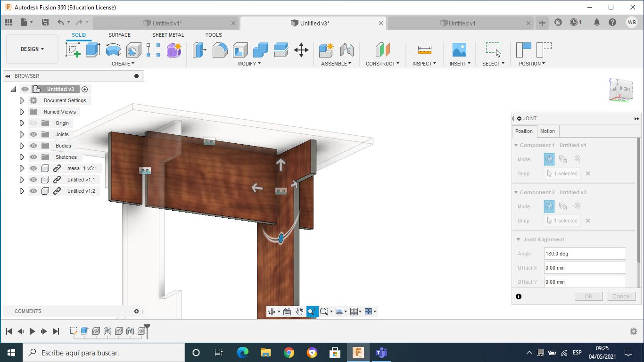Viewport: 644px width, 362px height.
Task: Select the Hole tool
Action: (133, 49)
